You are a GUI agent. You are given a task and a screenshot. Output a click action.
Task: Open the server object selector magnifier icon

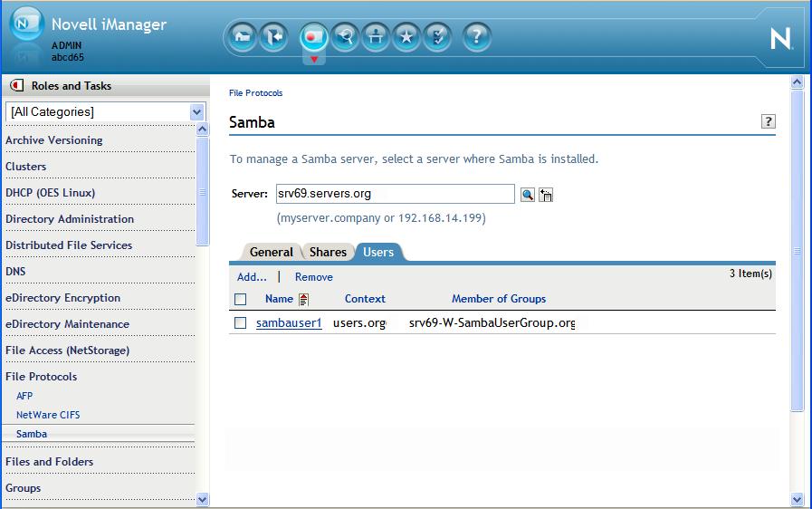tap(527, 195)
